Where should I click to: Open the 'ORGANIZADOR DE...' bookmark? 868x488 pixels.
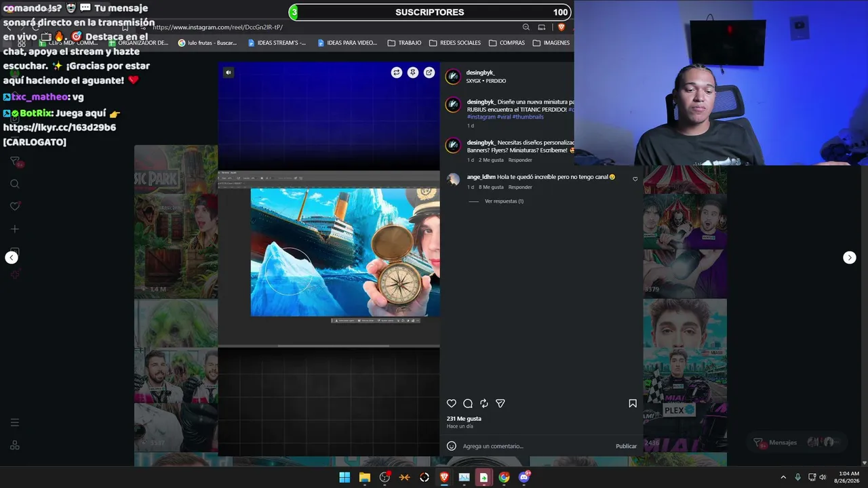[x=138, y=43]
